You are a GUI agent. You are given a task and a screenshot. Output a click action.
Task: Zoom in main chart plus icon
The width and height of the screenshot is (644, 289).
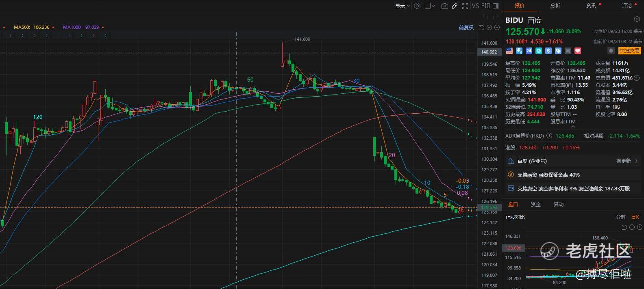(x=497, y=28)
